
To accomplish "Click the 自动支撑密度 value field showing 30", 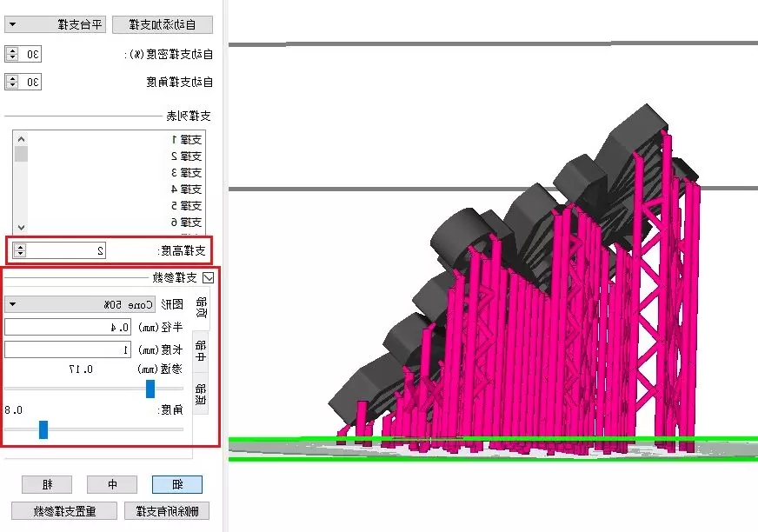I will click(x=31, y=54).
